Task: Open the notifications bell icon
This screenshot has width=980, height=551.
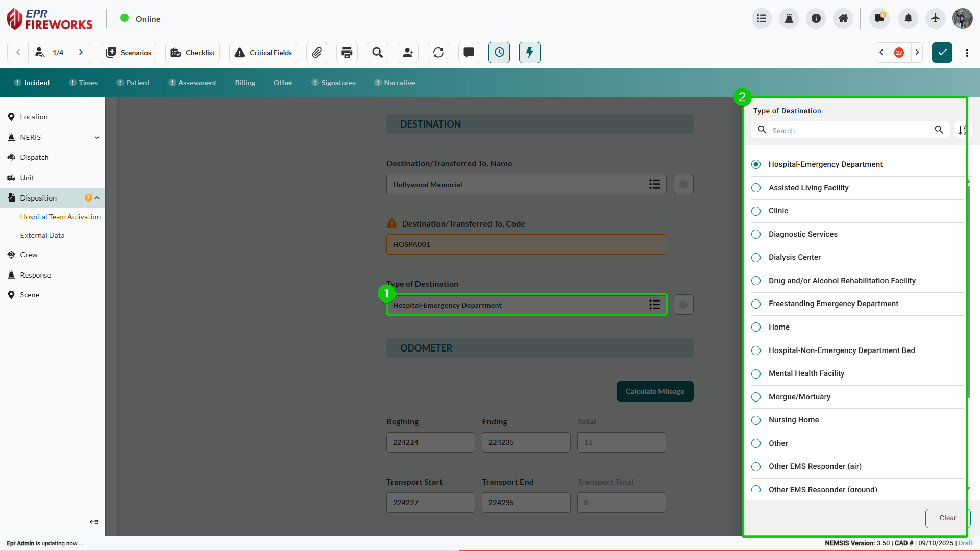Action: coord(908,18)
